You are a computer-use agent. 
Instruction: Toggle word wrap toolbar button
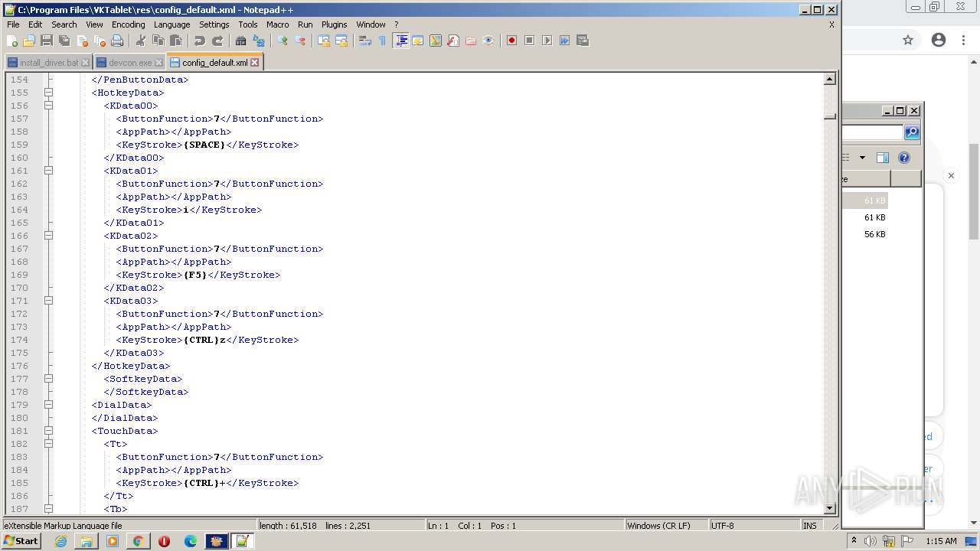[365, 41]
